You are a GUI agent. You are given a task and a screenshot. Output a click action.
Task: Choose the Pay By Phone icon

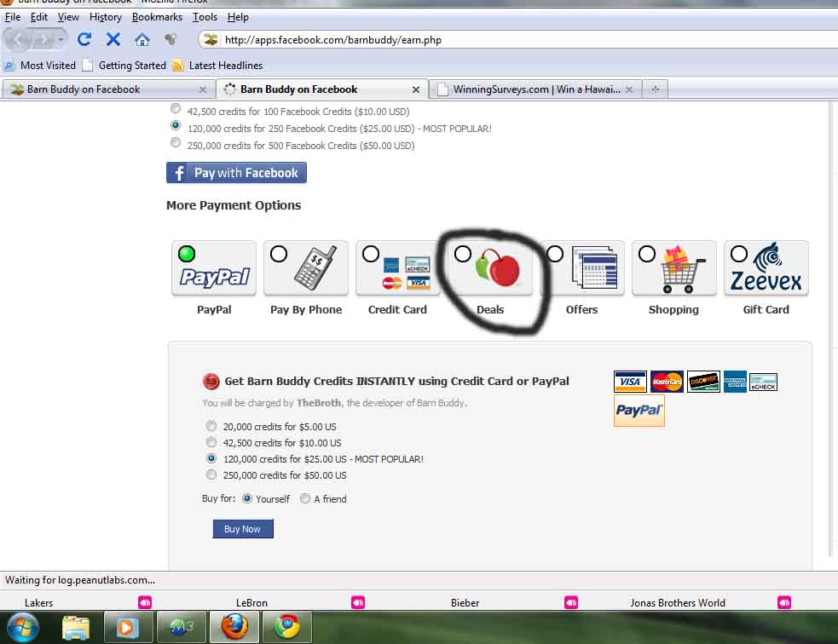306,268
